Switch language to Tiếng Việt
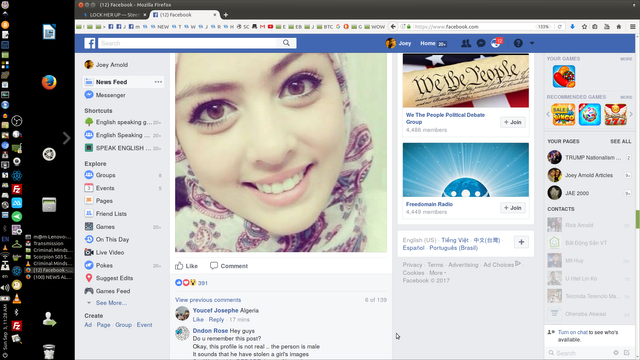The image size is (640, 360). (x=455, y=240)
